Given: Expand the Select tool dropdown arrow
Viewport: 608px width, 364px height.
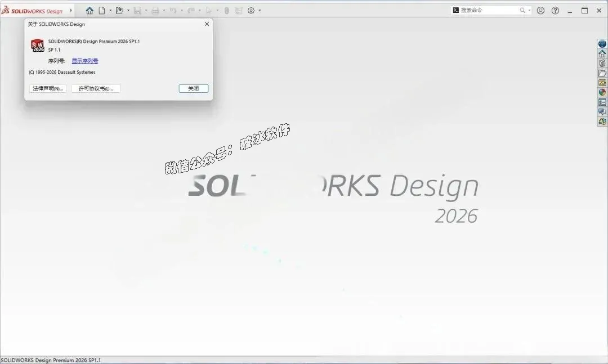Looking at the screenshot, I should click(217, 11).
